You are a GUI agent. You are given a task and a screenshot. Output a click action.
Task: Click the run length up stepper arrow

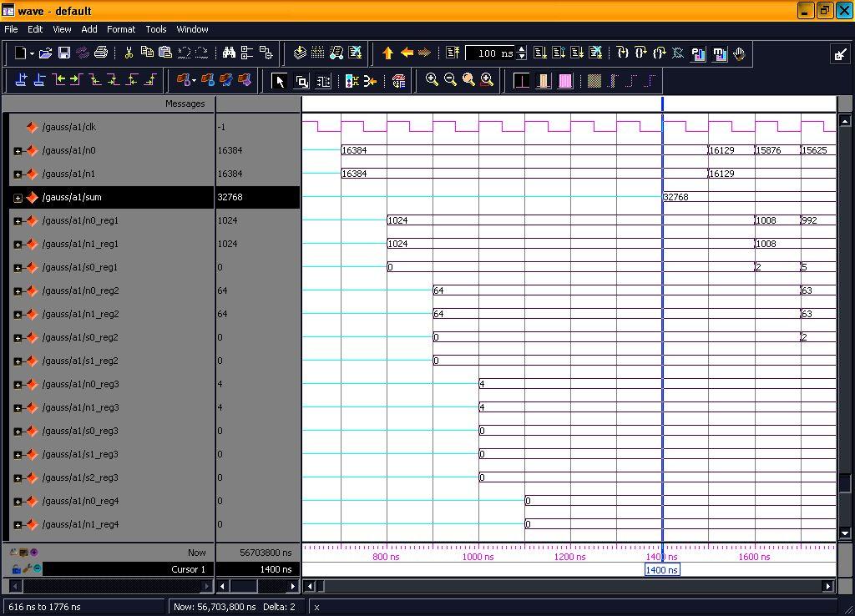click(522, 49)
